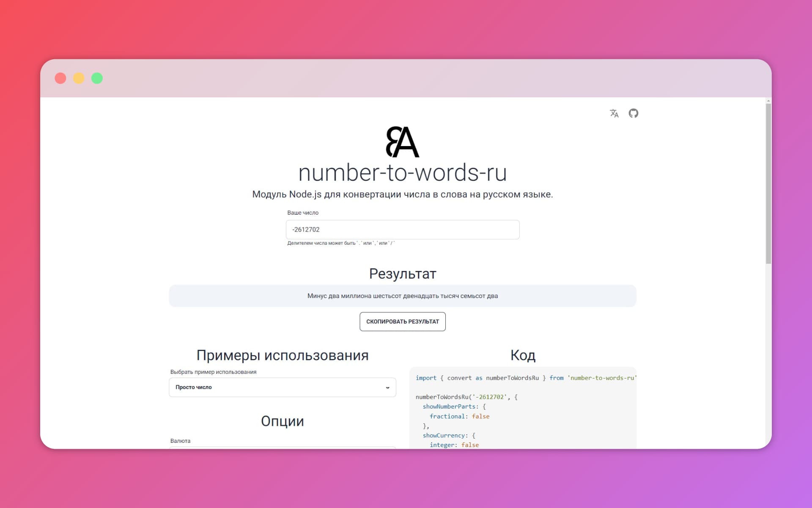Click 'integer: false' in code
812x508 pixels.
click(x=454, y=445)
